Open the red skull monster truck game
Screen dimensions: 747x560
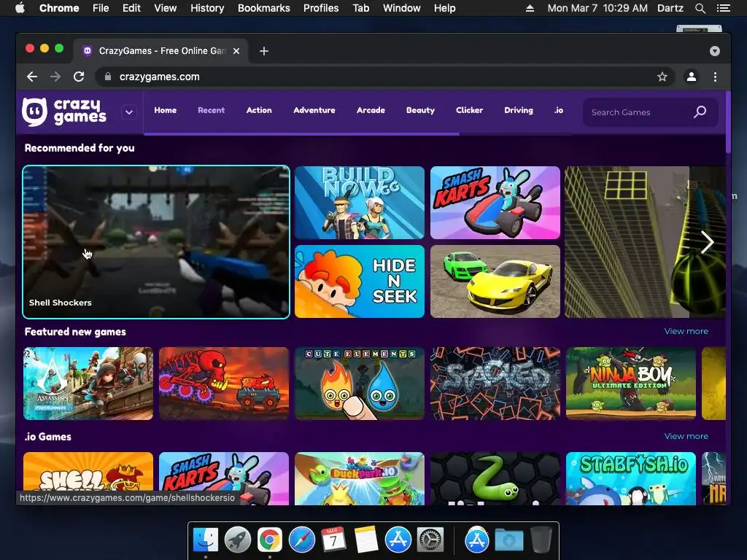[x=224, y=384]
